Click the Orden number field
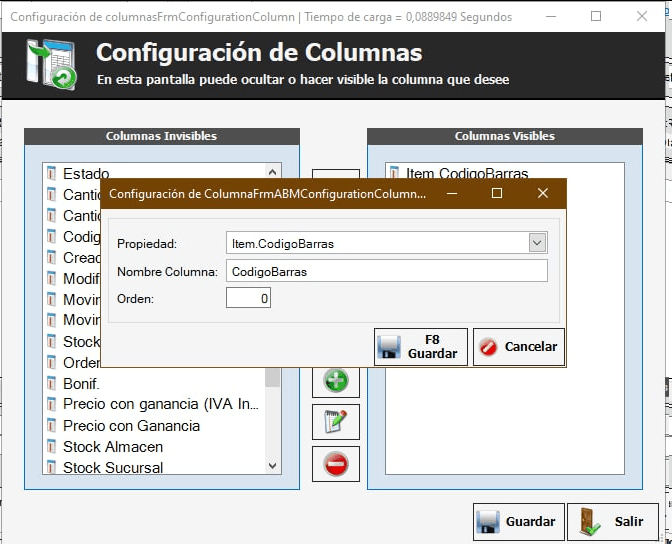672x544 pixels. point(248,298)
